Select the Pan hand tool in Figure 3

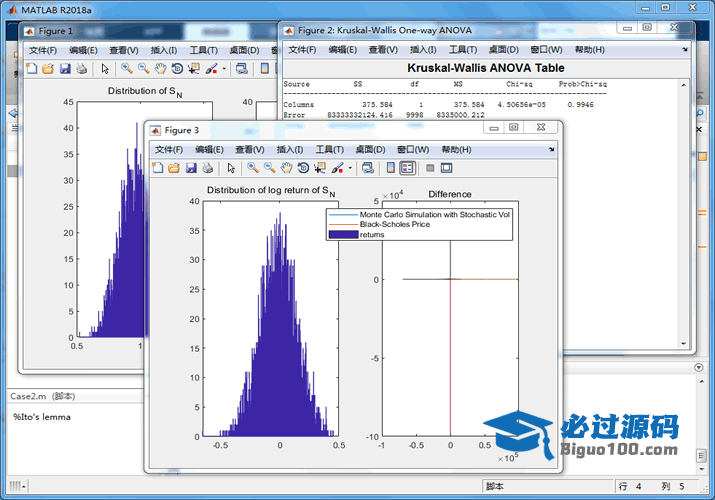click(x=286, y=168)
